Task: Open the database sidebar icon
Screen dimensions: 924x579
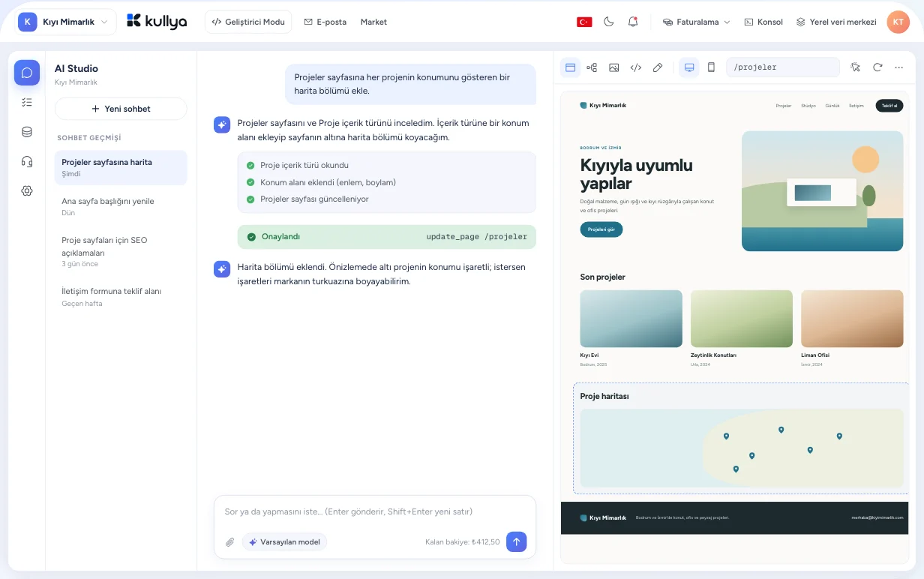Action: (x=27, y=132)
